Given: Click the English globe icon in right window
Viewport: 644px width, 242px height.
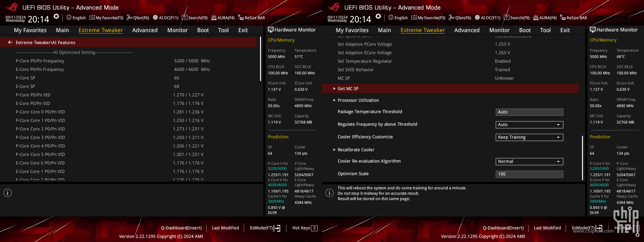Looking at the screenshot, I should 391,17.
